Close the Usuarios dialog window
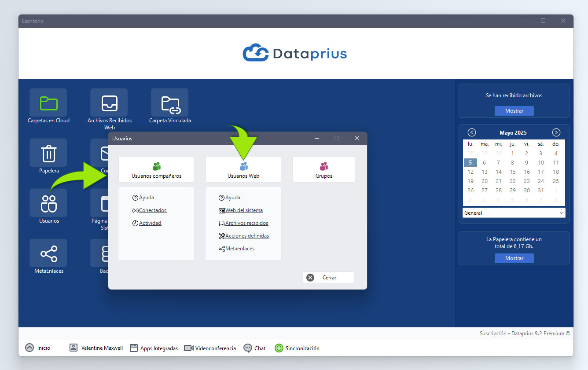Screen dimensions: 588x370 [357, 138]
